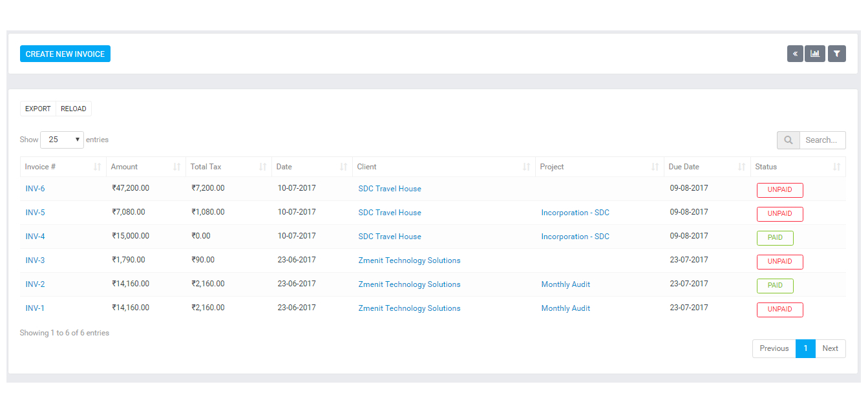The height and width of the screenshot is (413, 868).
Task: Sort by Due Date column arrows
Action: (741, 167)
